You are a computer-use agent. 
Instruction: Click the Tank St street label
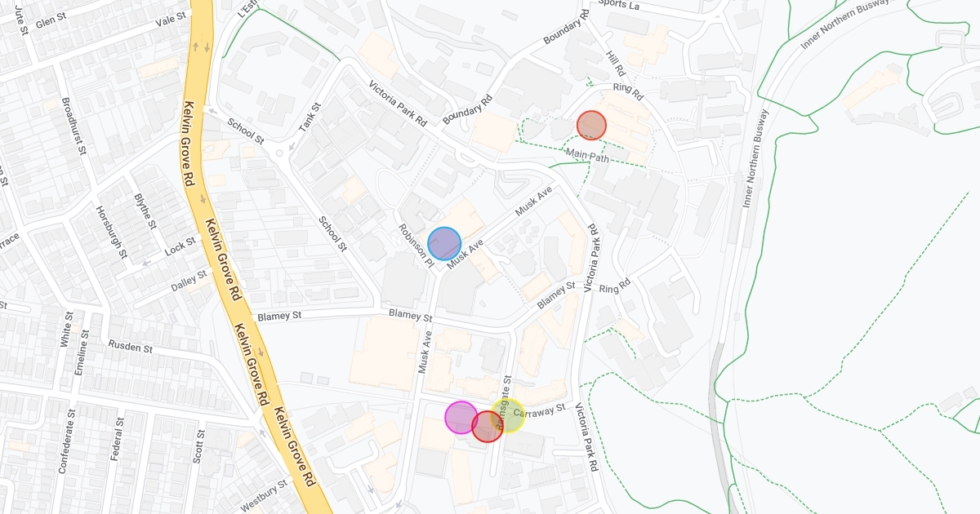pyautogui.click(x=310, y=117)
